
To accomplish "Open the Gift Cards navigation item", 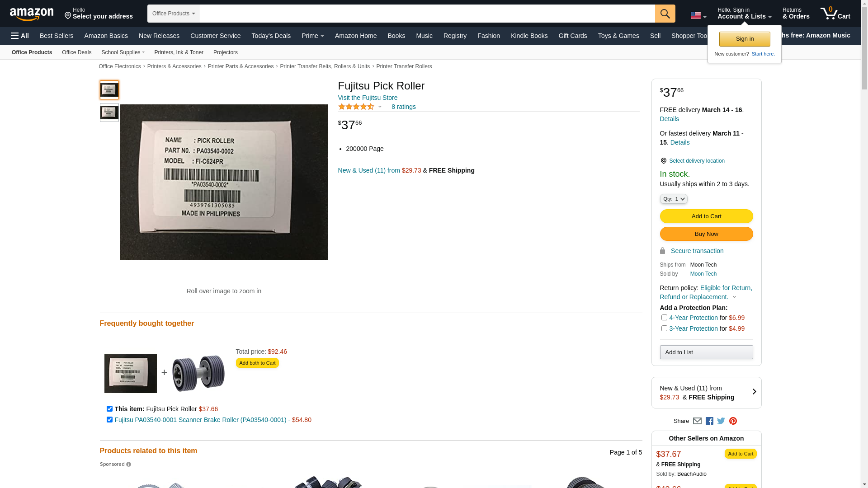I will (x=573, y=36).
